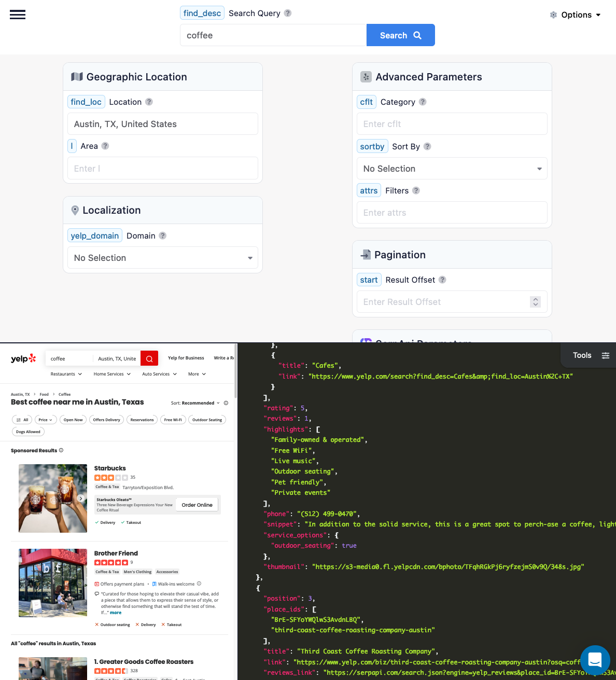The height and width of the screenshot is (680, 616).
Task: Click the Order Online button
Action: pyautogui.click(x=197, y=505)
